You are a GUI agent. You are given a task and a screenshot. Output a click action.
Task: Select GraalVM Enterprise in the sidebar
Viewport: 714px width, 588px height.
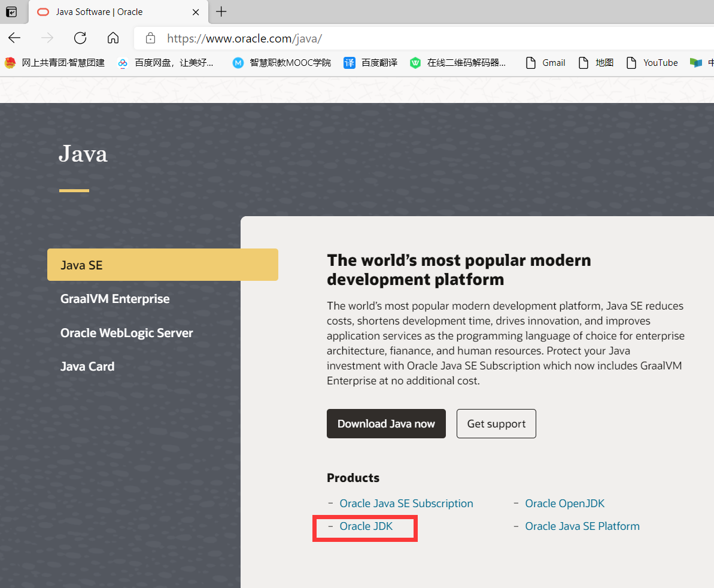tap(115, 299)
